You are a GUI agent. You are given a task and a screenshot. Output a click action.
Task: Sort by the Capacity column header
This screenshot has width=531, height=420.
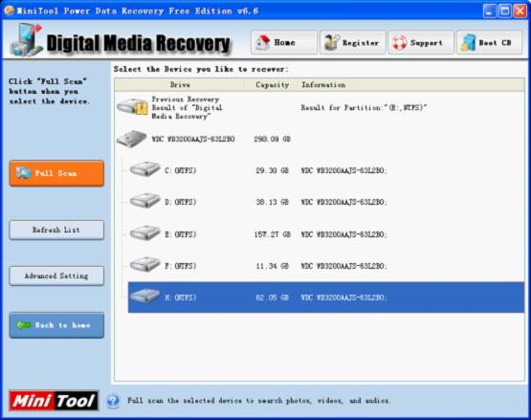tap(272, 85)
